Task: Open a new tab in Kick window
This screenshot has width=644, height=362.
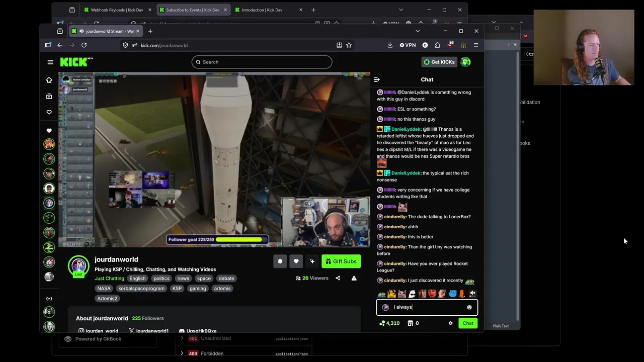Action: 150,31
